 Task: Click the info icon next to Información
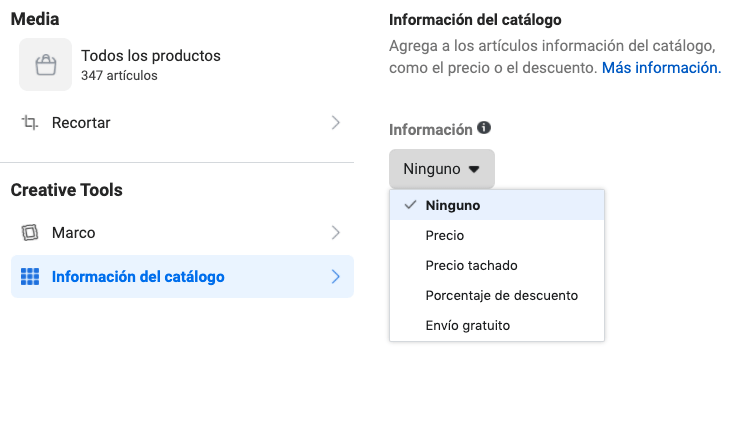click(x=484, y=128)
